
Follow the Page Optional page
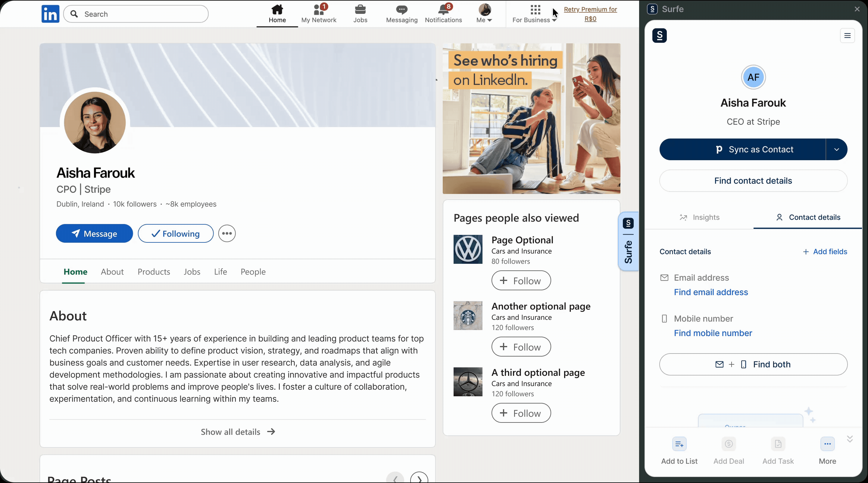(521, 281)
